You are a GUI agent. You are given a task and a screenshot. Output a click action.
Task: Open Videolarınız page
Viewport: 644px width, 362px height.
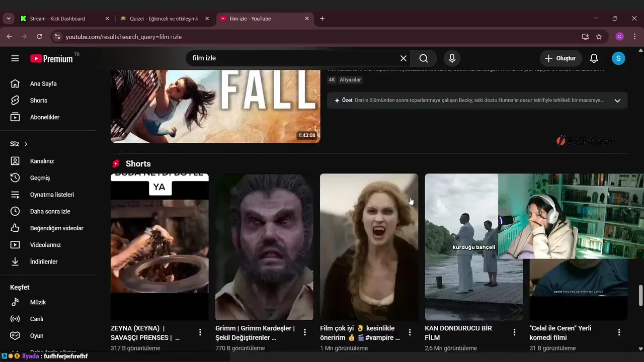click(48, 245)
